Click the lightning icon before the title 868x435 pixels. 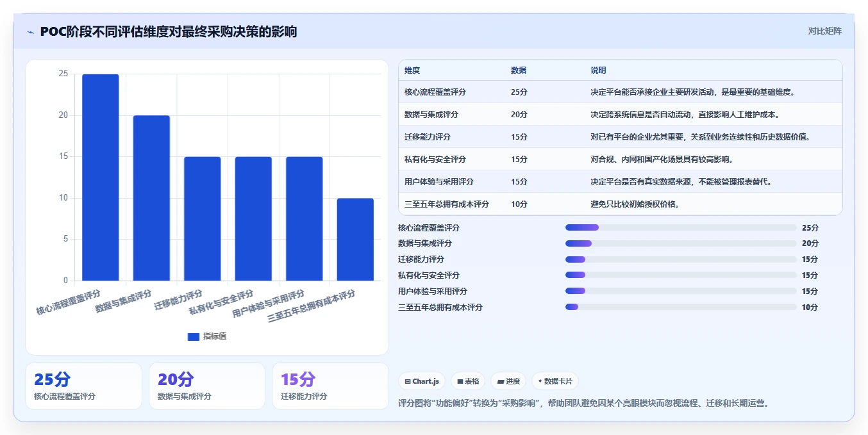tap(31, 32)
